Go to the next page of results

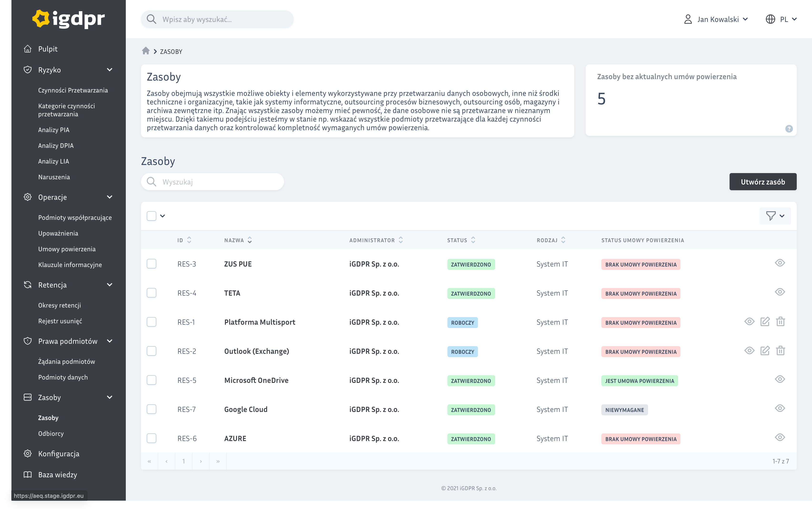click(x=201, y=461)
